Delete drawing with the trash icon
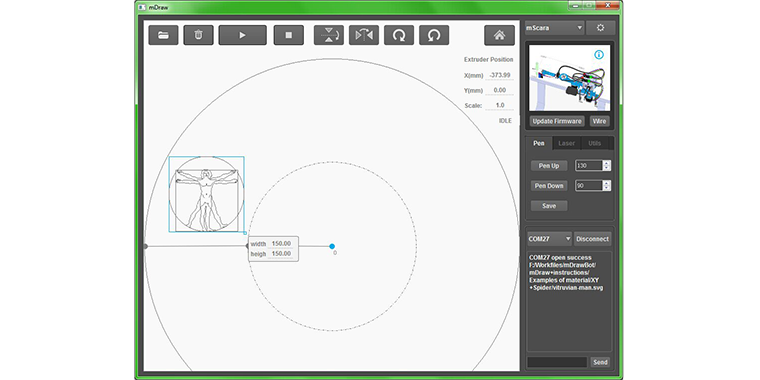 tap(198, 35)
